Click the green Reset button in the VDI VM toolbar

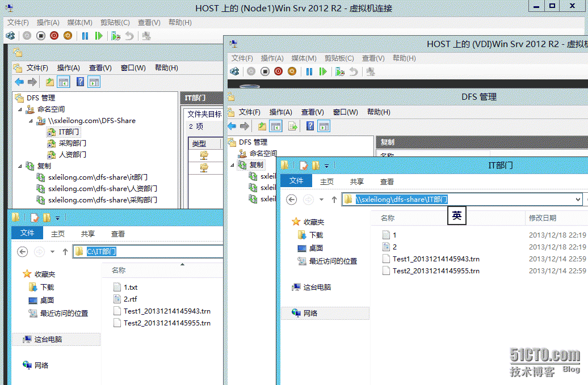coord(322,71)
